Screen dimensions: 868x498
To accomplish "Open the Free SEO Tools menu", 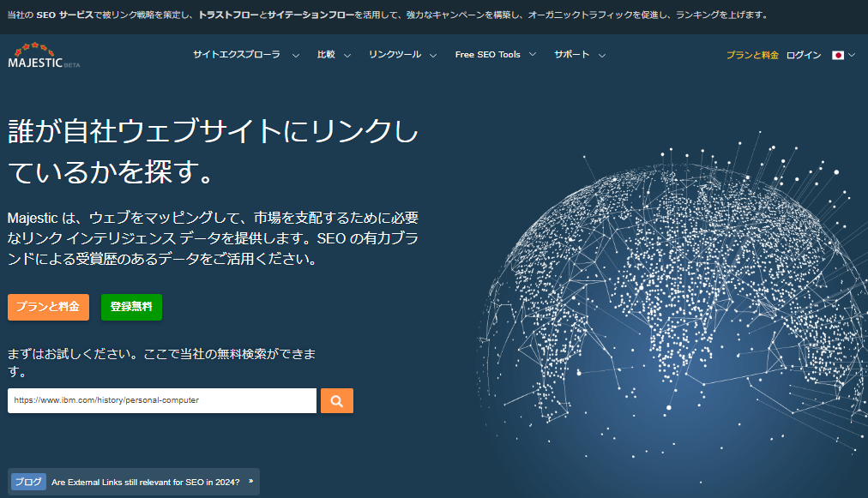I will coord(488,54).
